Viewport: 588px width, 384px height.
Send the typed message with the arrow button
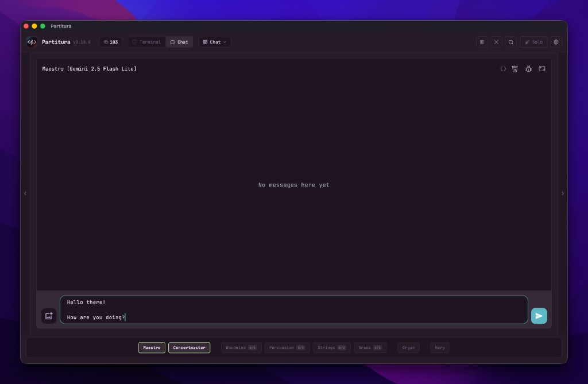[539, 316]
